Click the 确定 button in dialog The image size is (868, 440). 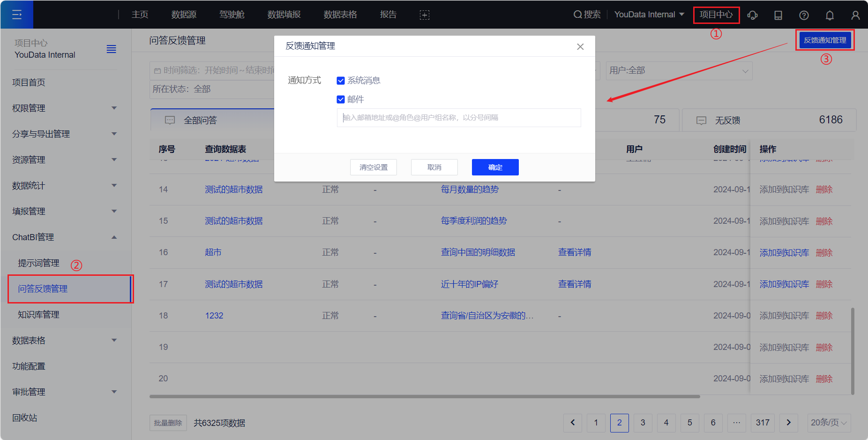(x=495, y=167)
